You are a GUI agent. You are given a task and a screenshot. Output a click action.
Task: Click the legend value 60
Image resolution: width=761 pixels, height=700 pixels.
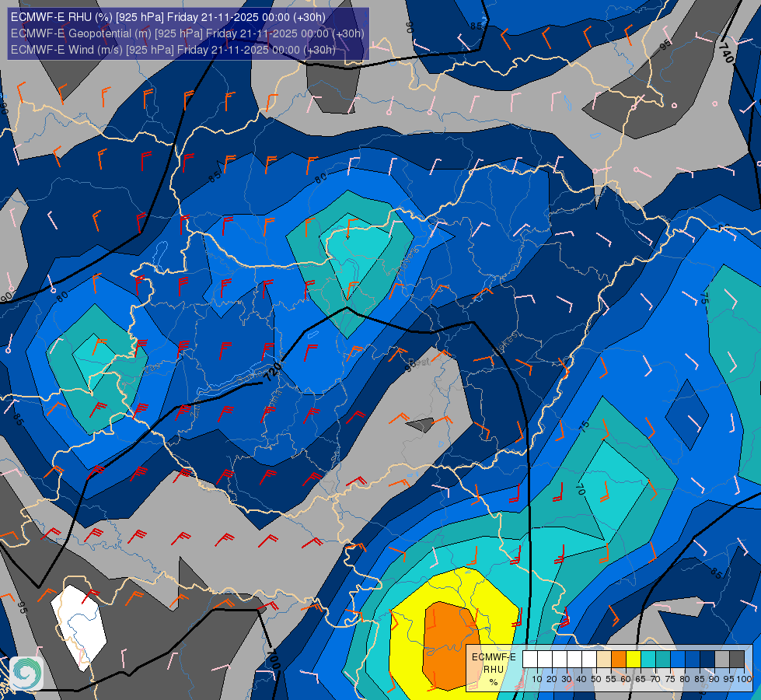point(626,679)
